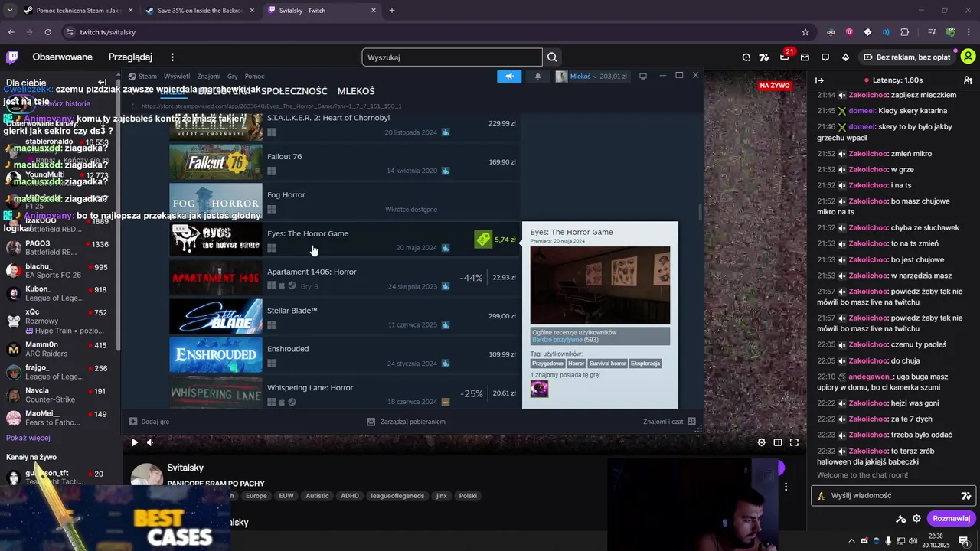
Task: Open the Wyświetl menu in Steam
Action: tap(177, 77)
